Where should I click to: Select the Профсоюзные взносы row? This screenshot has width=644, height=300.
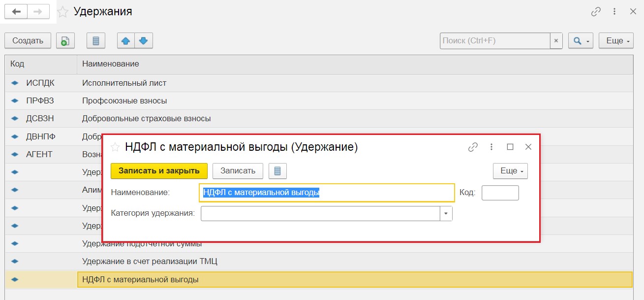tap(319, 100)
